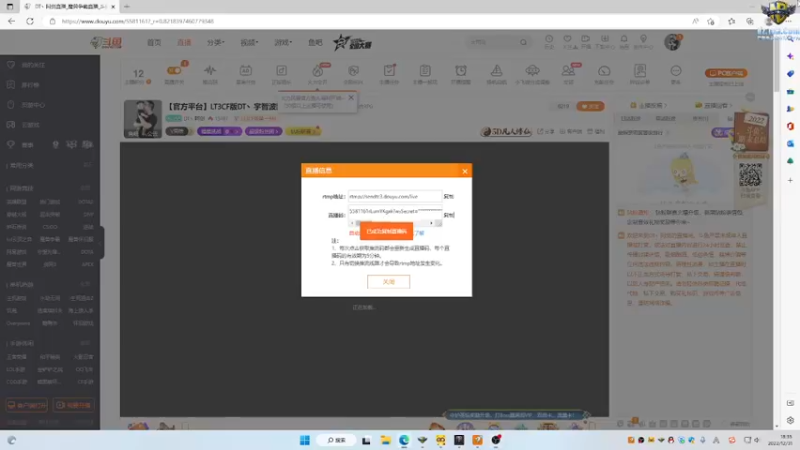Expand the 分类 dropdown in top nav
The width and height of the screenshot is (800, 450).
coord(215,42)
